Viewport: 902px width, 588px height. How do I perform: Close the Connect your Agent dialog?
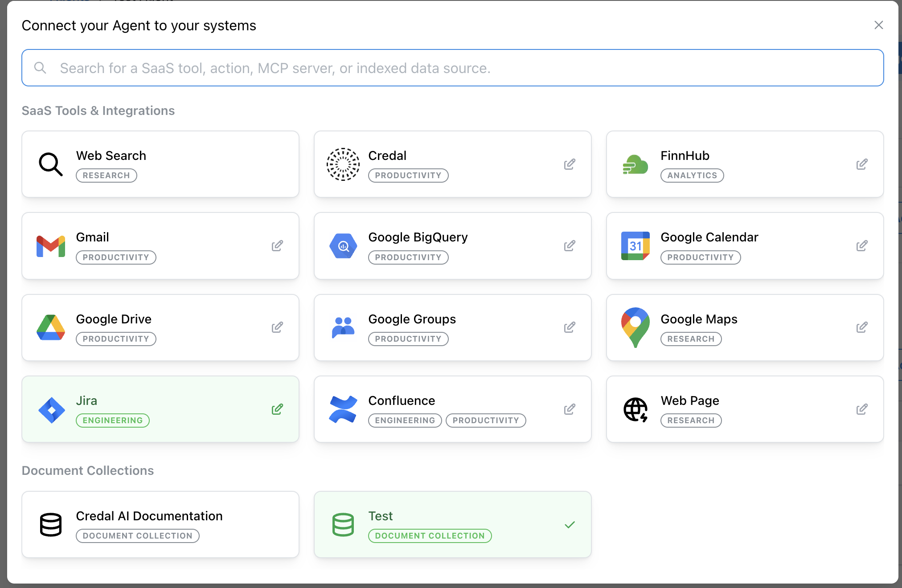tap(878, 25)
